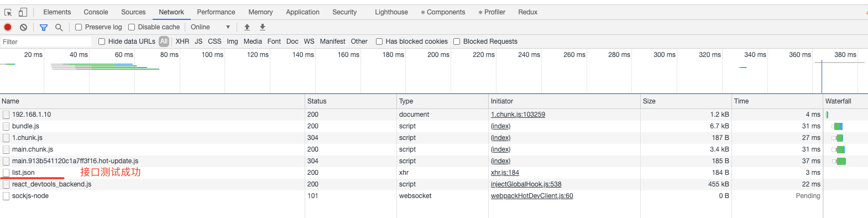Click the inspect element picker icon
The width and height of the screenshot is (868, 218).
pos(8,12)
